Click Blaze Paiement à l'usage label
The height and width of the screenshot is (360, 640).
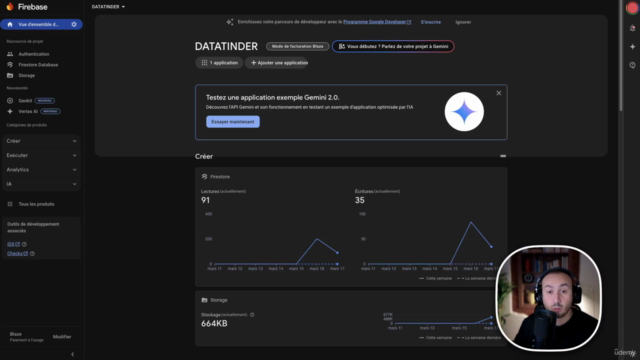27,337
